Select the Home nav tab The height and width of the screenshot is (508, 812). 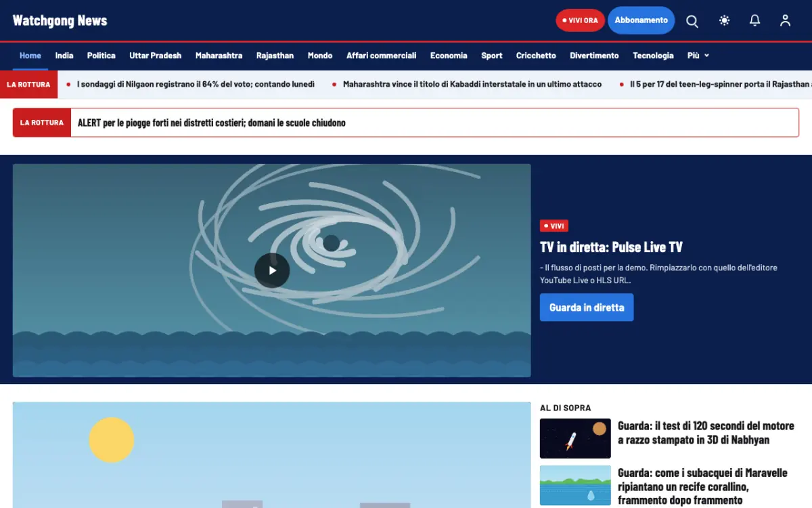point(30,56)
